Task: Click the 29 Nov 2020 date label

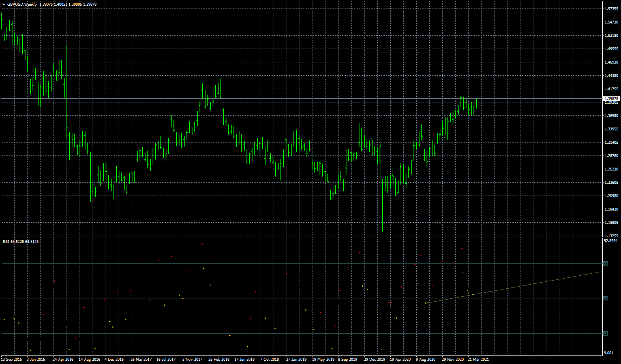Action: tap(453, 359)
